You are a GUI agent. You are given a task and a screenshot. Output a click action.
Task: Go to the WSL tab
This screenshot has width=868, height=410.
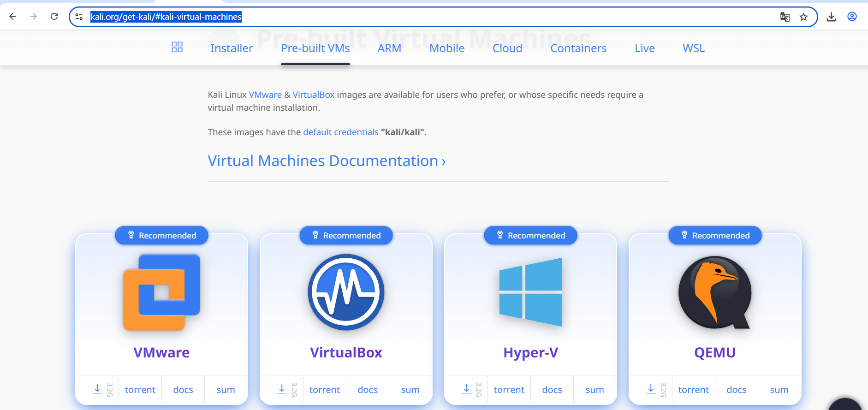pyautogui.click(x=694, y=48)
